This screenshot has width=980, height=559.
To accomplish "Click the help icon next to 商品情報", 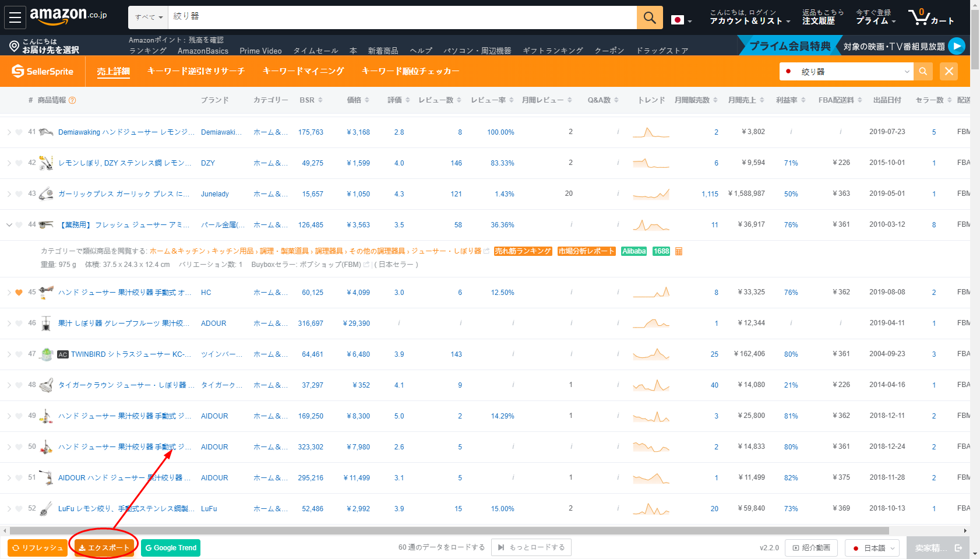I will tap(72, 100).
